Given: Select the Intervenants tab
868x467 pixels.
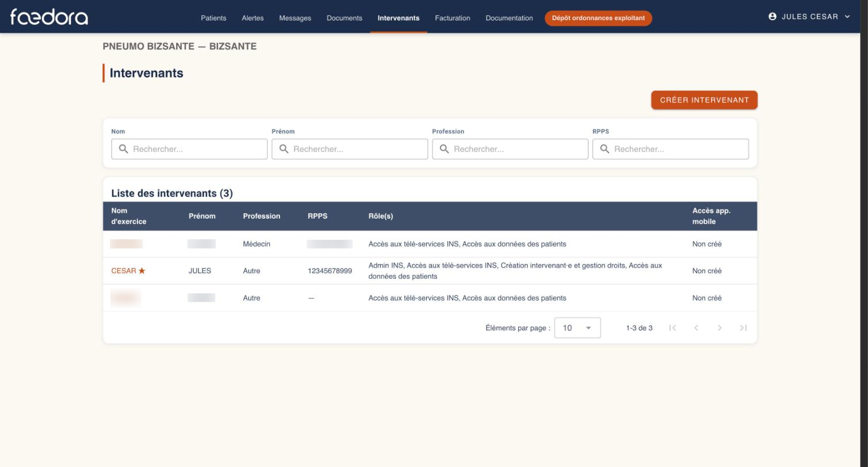Looking at the screenshot, I should (399, 18).
